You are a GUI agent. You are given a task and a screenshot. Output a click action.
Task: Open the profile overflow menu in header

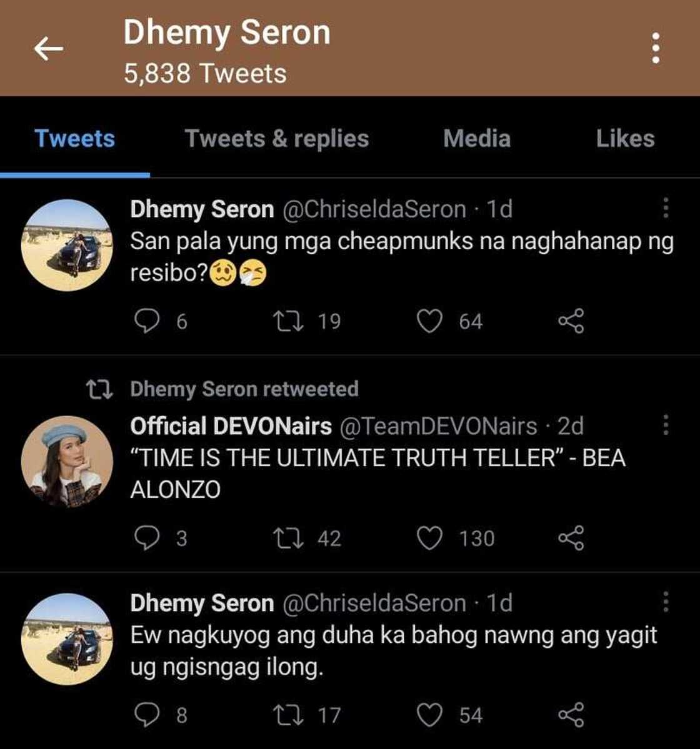655,48
